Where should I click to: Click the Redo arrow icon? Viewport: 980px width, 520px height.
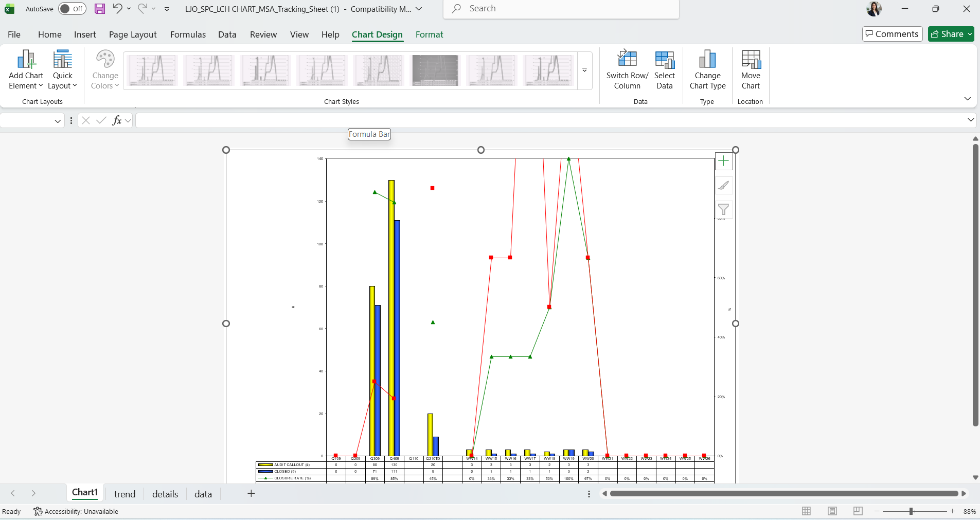[x=142, y=8]
